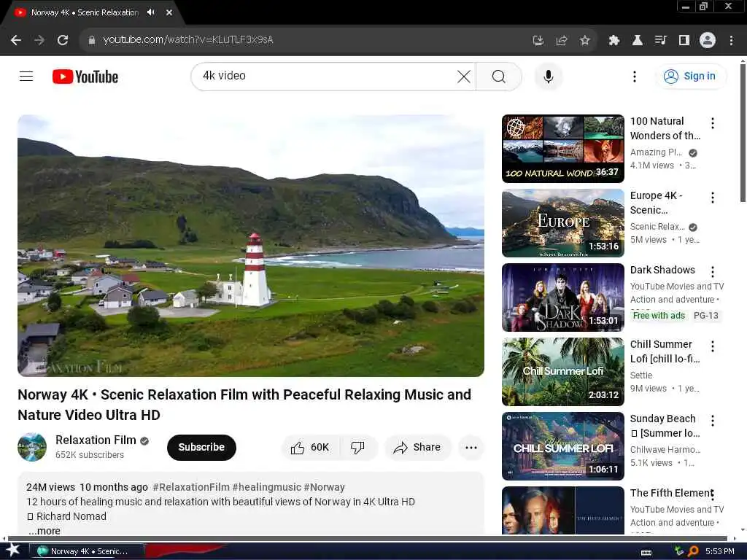Screen dimensions: 747x560
Task: Dislike this video
Action: [357, 447]
